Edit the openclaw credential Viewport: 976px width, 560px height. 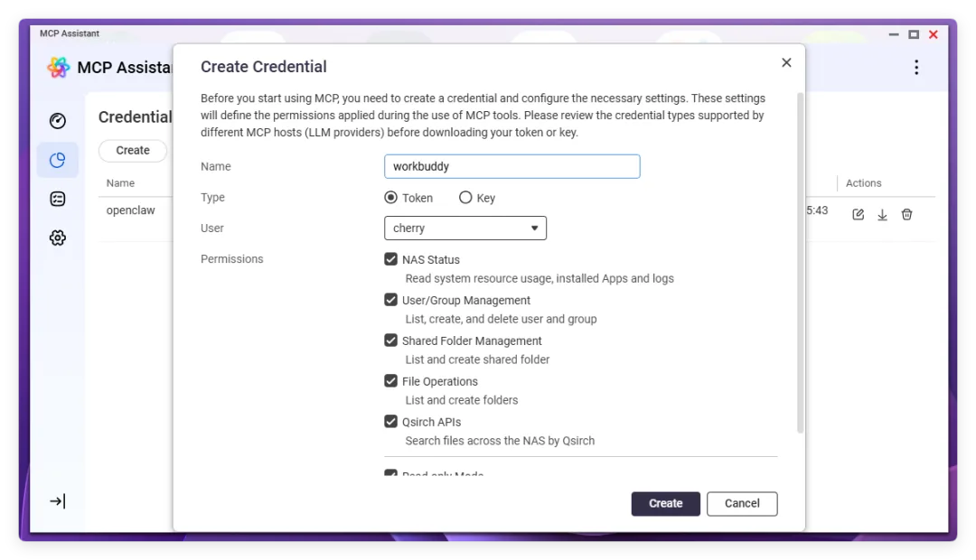click(858, 215)
